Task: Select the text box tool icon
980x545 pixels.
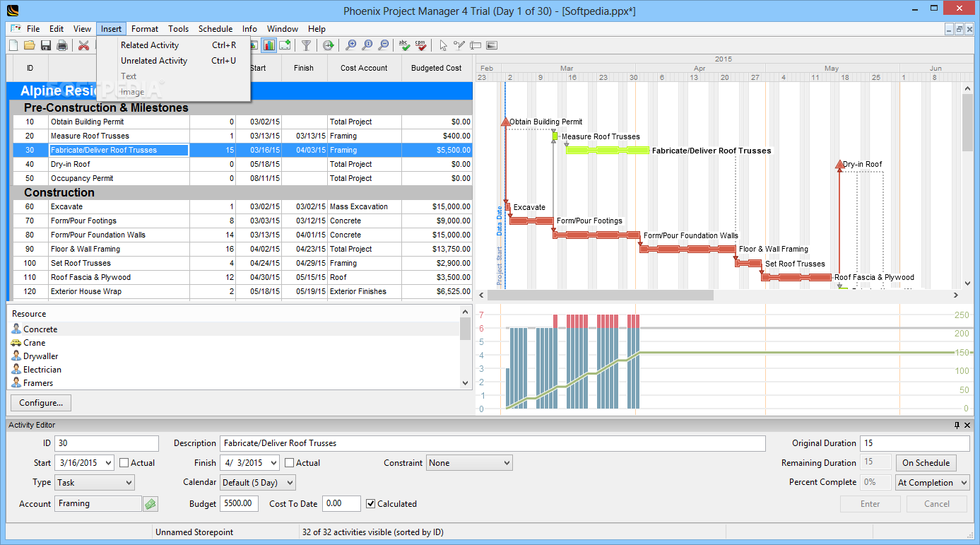Action: [x=476, y=45]
